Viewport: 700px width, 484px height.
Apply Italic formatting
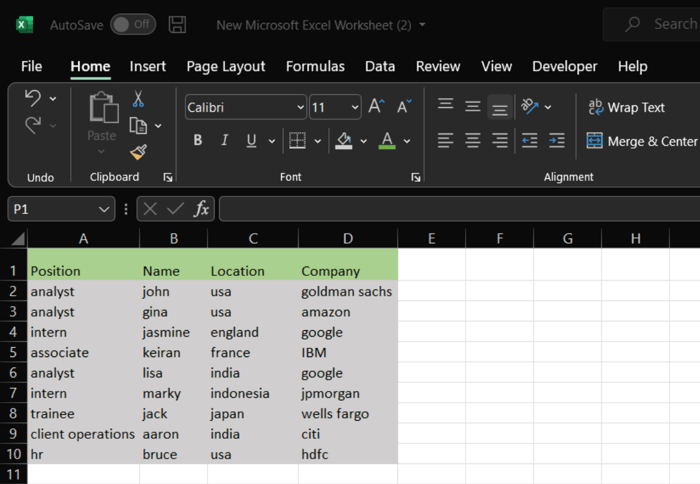point(224,141)
